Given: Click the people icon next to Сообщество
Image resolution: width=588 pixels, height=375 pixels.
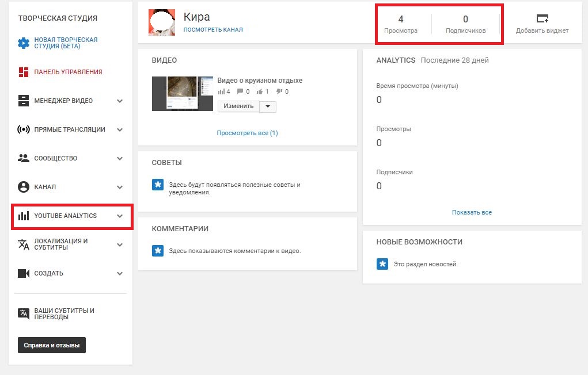Looking at the screenshot, I should click(x=24, y=158).
